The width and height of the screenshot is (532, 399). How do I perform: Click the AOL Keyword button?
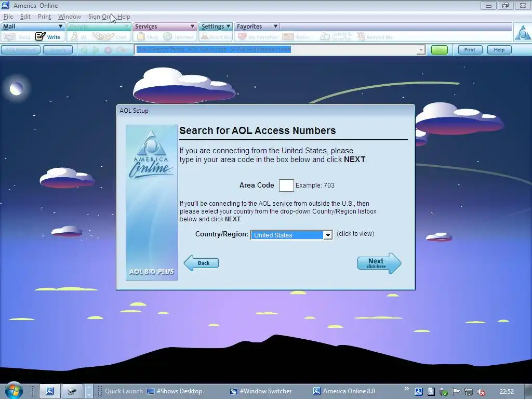pos(21,50)
